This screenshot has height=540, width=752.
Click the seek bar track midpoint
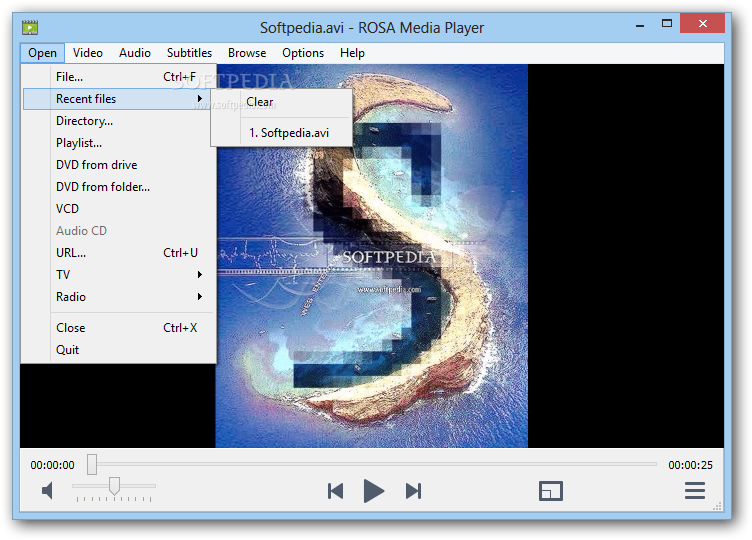point(372,464)
